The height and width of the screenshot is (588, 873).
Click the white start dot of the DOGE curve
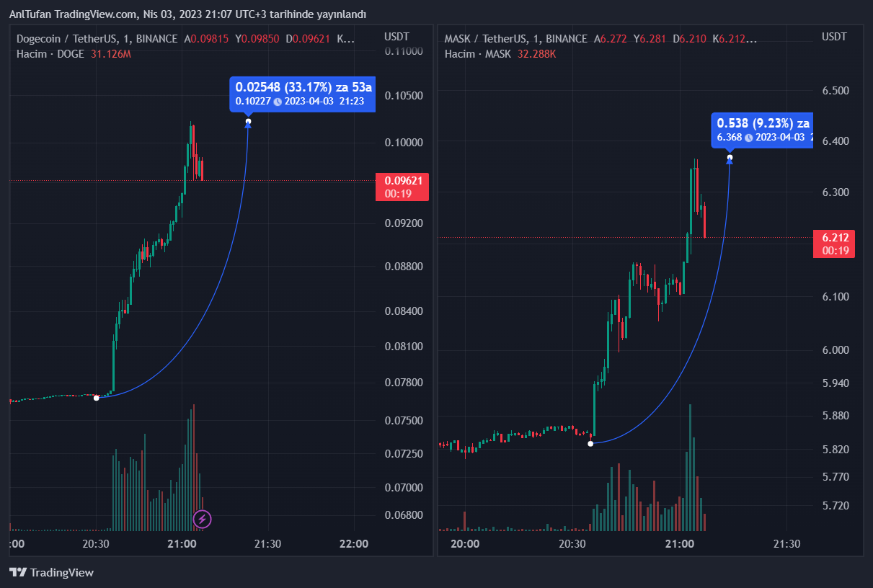[x=97, y=398]
